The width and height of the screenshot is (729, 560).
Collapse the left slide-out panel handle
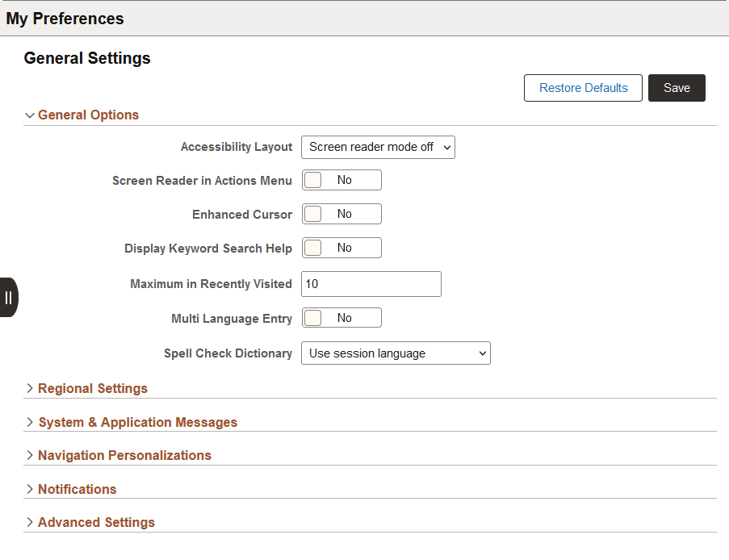(9, 297)
